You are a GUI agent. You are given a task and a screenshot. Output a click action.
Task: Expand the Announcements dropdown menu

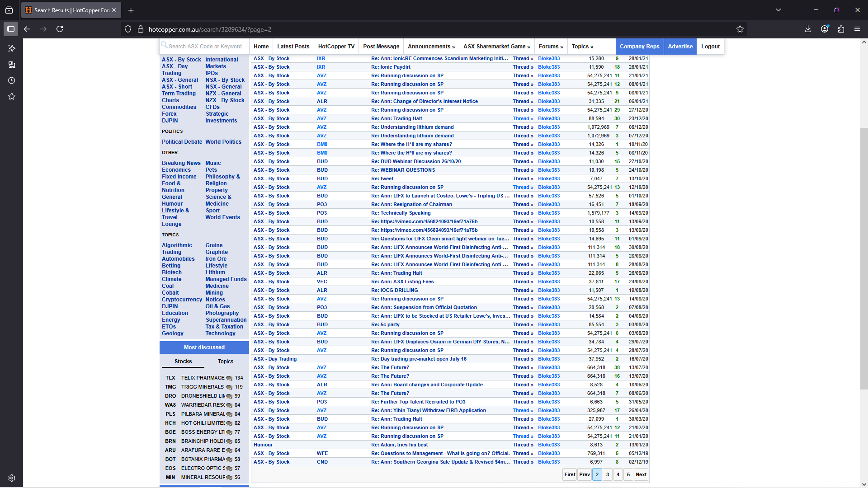431,46
